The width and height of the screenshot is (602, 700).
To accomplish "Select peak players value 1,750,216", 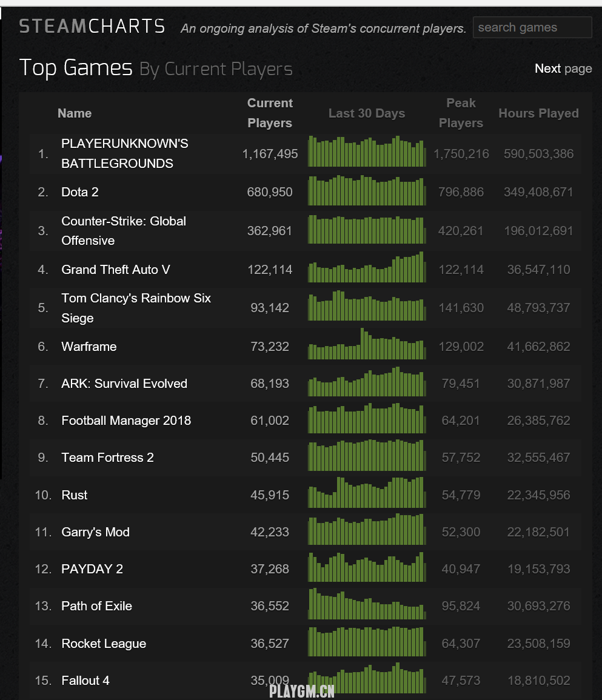I will (461, 154).
